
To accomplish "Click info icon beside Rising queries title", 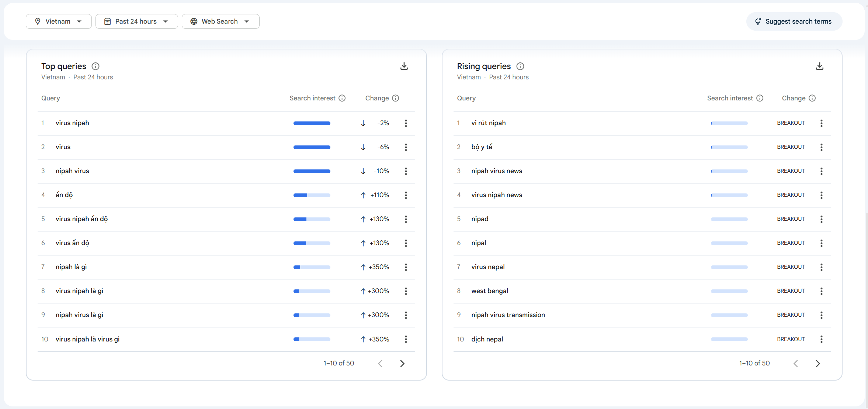I will [520, 66].
